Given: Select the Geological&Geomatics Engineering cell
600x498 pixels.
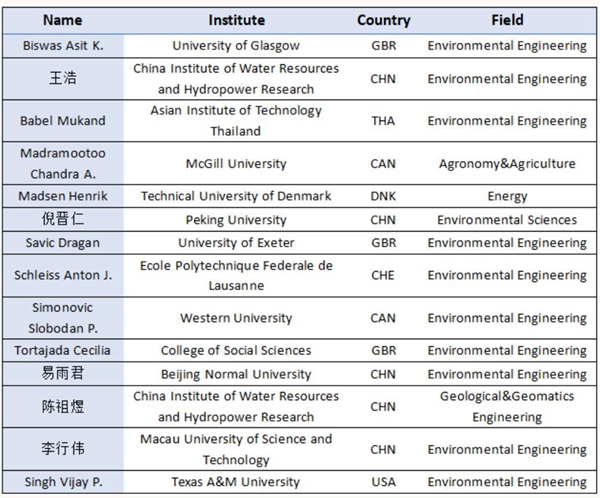Looking at the screenshot, I should 507,406.
